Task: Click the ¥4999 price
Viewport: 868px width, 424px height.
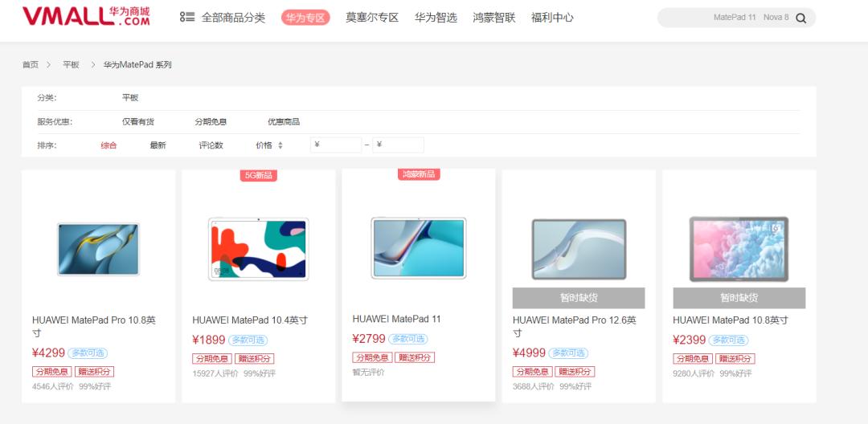Action: pyautogui.click(x=529, y=353)
